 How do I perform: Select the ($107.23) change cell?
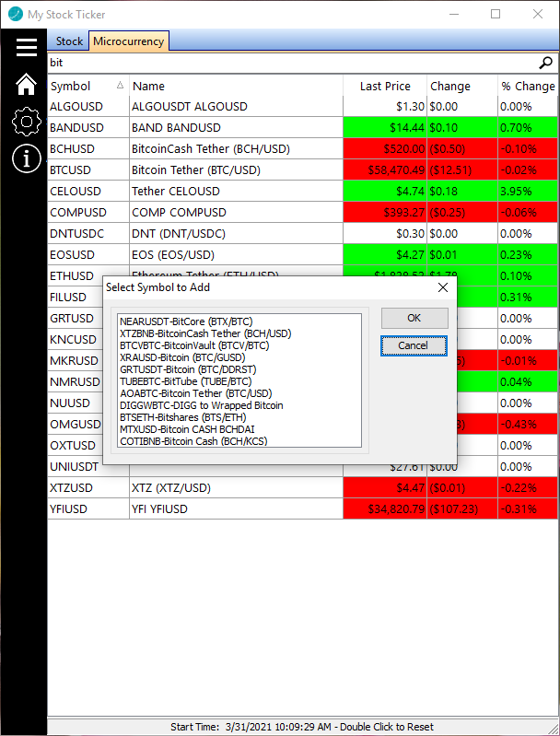(462, 508)
